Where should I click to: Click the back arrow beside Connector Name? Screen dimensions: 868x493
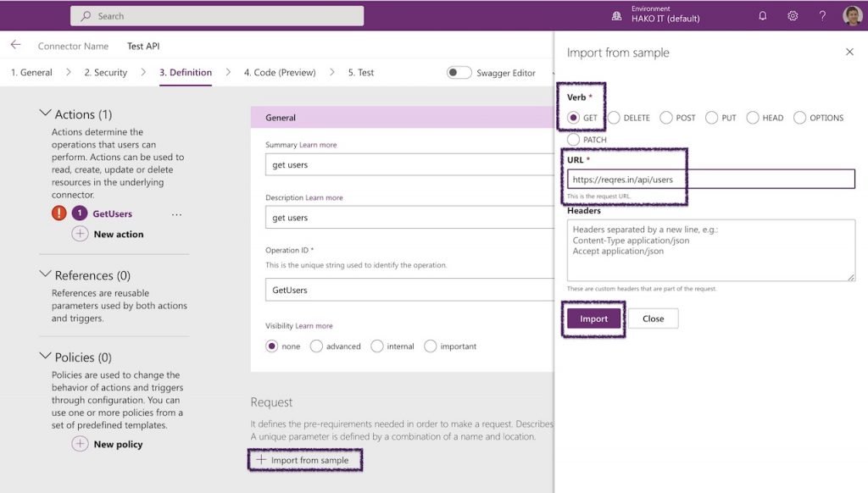16,45
